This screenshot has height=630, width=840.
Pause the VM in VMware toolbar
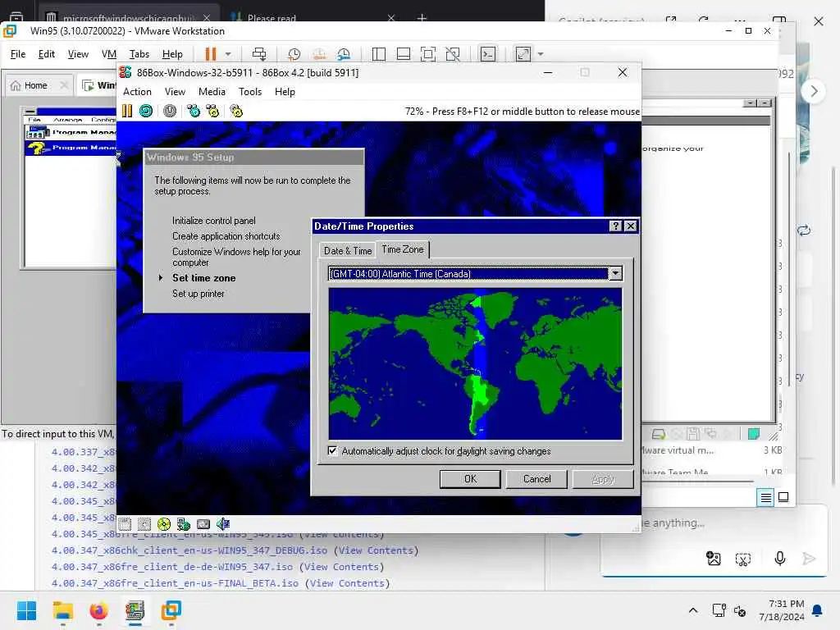[x=211, y=53]
